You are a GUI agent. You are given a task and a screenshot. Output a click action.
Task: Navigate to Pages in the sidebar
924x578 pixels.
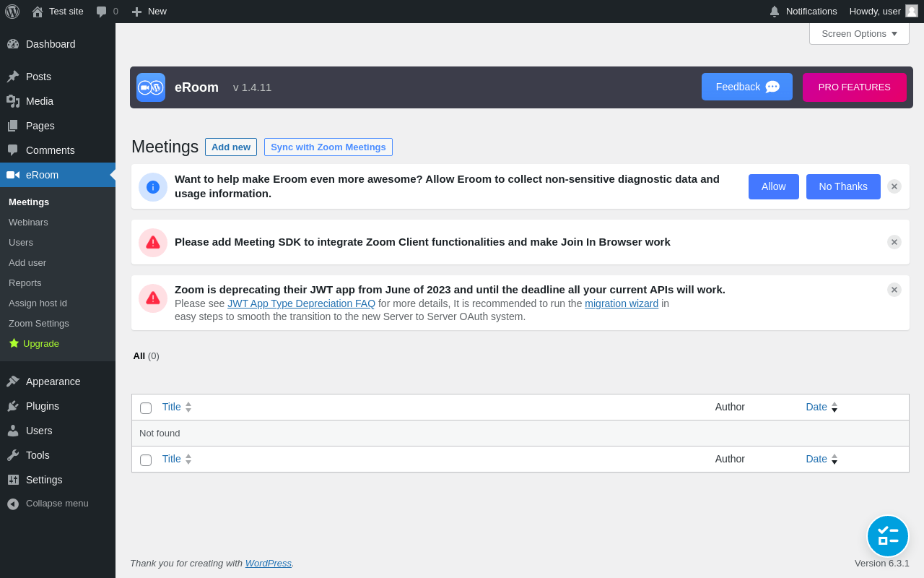click(58, 126)
